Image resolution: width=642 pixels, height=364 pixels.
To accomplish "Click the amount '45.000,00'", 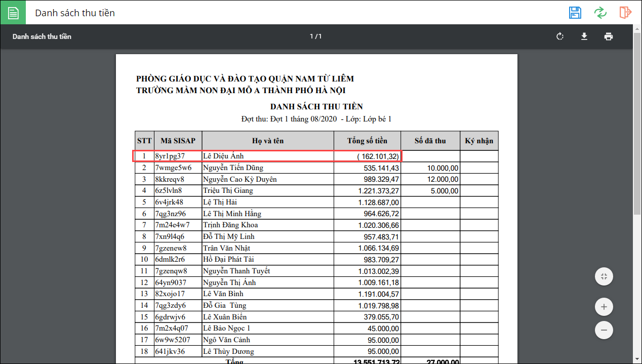I will [x=383, y=329].
